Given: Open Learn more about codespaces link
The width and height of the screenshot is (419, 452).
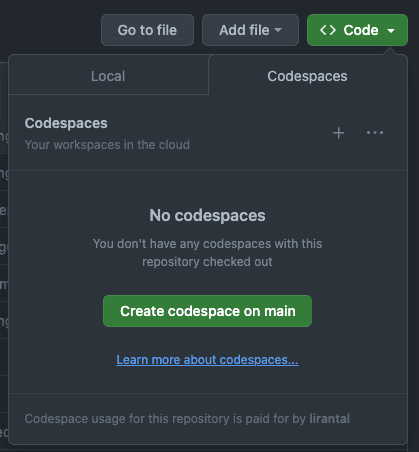Looking at the screenshot, I should 207,360.
